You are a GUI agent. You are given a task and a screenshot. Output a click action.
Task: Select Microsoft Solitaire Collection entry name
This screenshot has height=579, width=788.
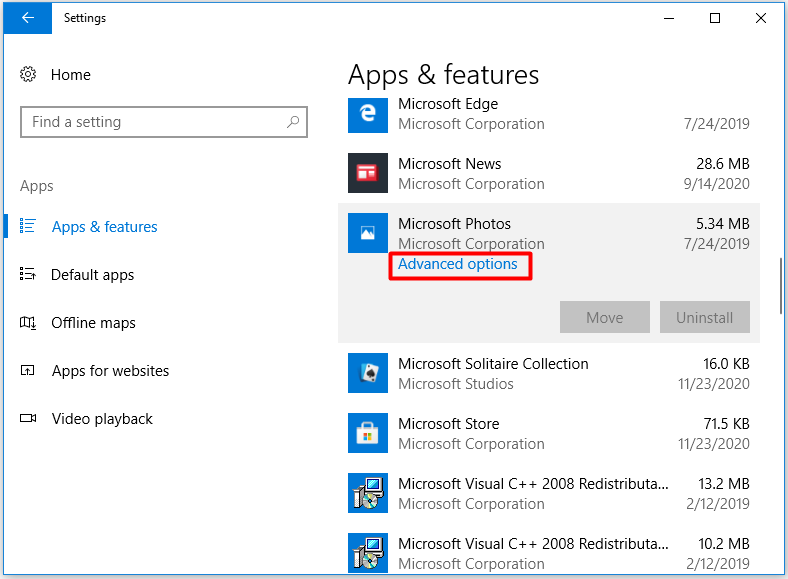pos(493,364)
